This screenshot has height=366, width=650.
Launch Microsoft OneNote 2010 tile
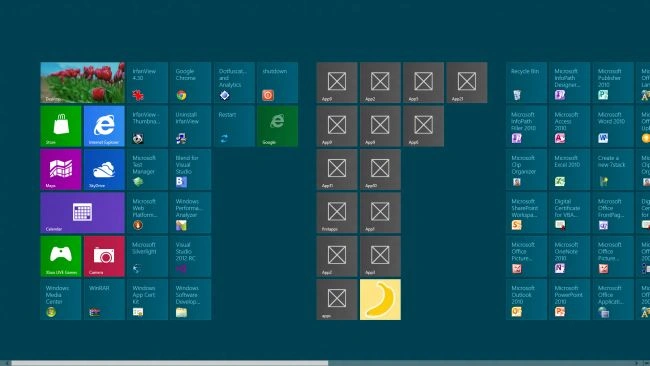[570, 256]
